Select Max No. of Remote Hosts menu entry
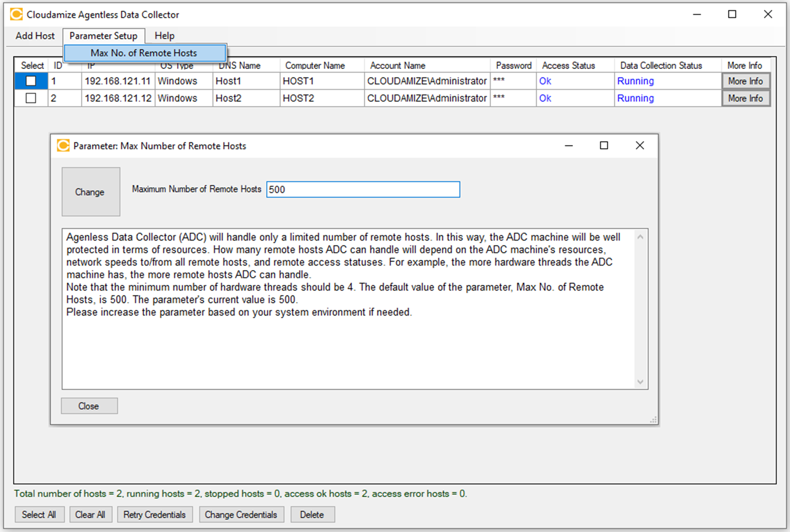790x532 pixels. tap(144, 53)
